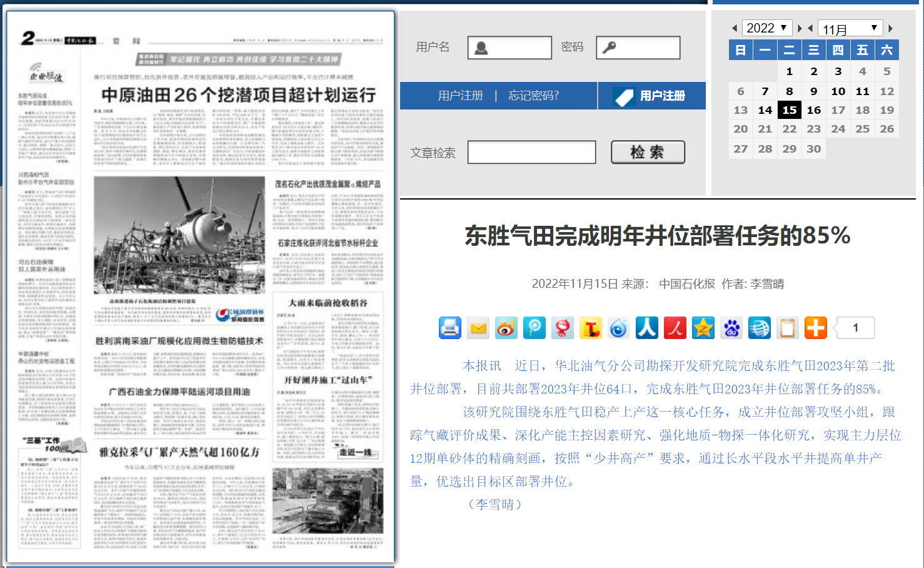Select November 14 in the calendar
Viewport: 924px width, 568px height.
tap(765, 110)
